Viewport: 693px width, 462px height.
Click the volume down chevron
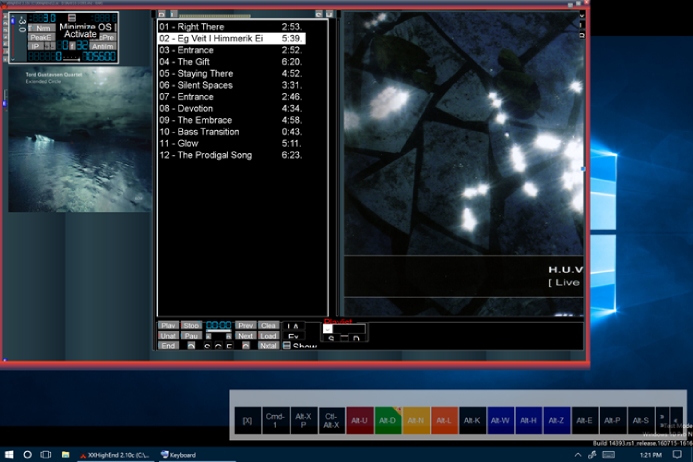click(12, 59)
